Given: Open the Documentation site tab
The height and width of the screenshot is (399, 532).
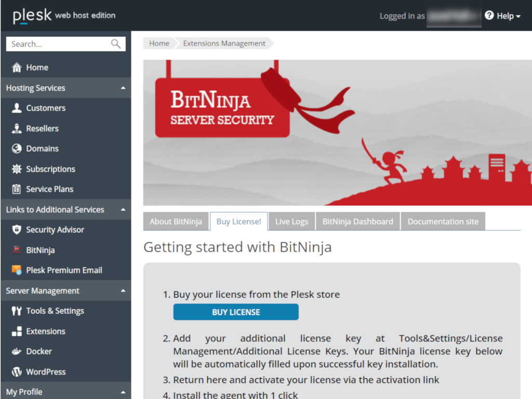Looking at the screenshot, I should tap(443, 221).
